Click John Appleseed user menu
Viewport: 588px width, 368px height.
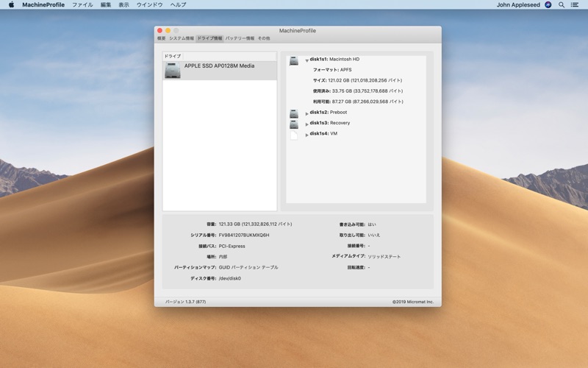518,5
